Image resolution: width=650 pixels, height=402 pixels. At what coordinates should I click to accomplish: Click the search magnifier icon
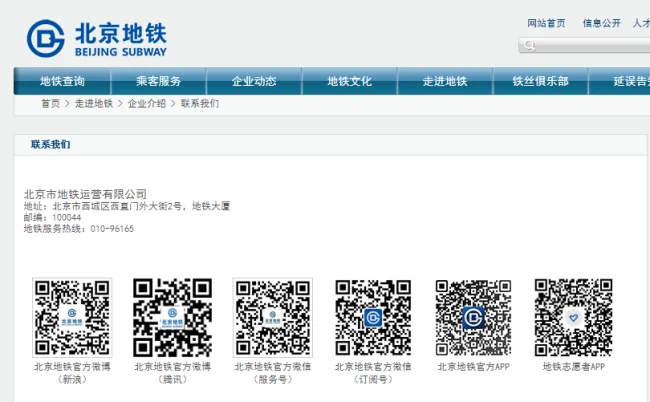(529, 46)
